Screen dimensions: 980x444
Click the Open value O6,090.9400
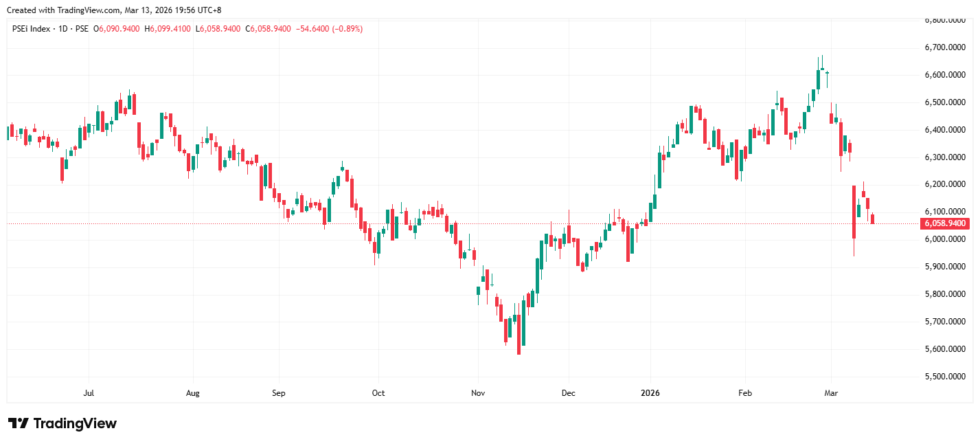point(117,29)
